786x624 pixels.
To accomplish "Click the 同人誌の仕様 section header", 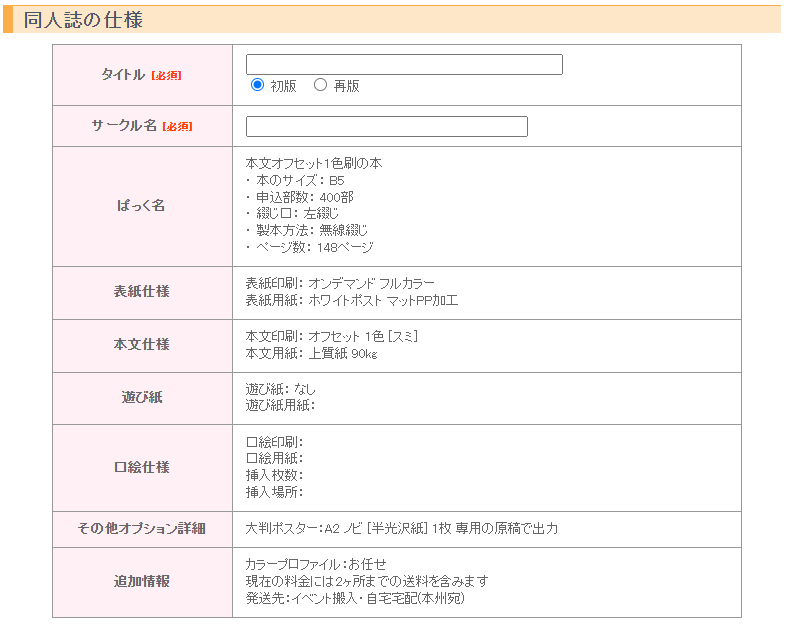I will [392, 20].
